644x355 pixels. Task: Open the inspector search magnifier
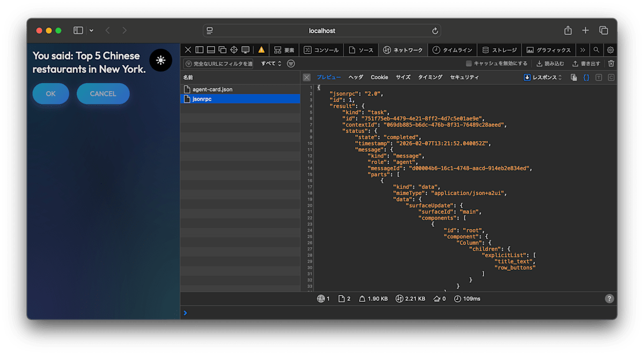(x=596, y=50)
